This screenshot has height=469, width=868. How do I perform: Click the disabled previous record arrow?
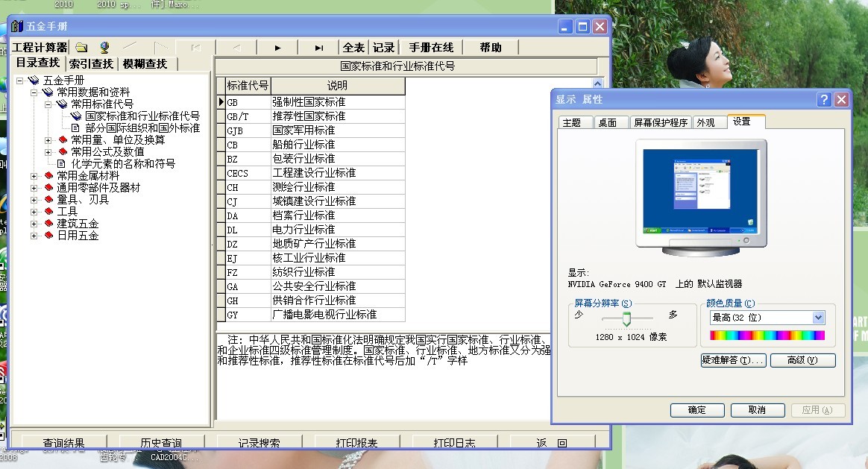click(237, 48)
